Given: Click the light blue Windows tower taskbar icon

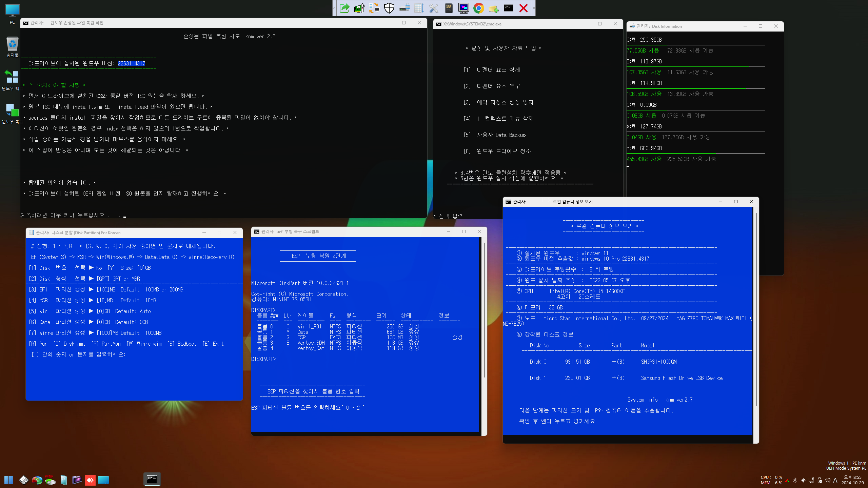Looking at the screenshot, I should (64, 480).
